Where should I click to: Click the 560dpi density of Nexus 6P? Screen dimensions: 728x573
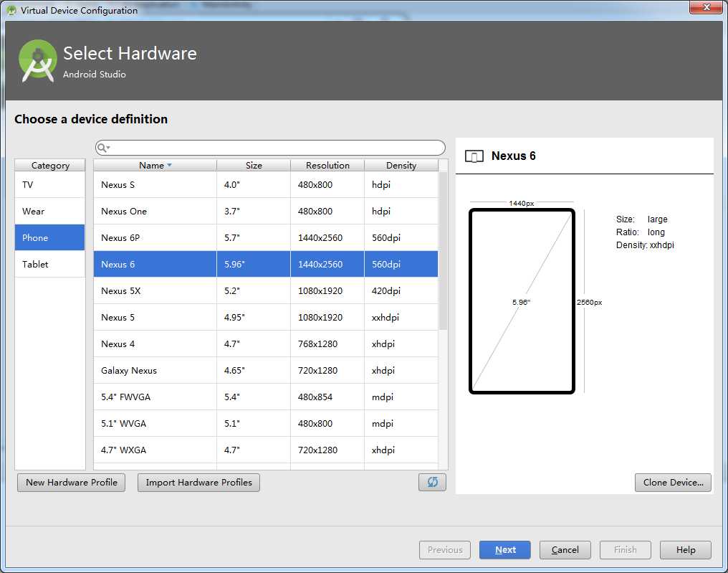pyautogui.click(x=401, y=237)
